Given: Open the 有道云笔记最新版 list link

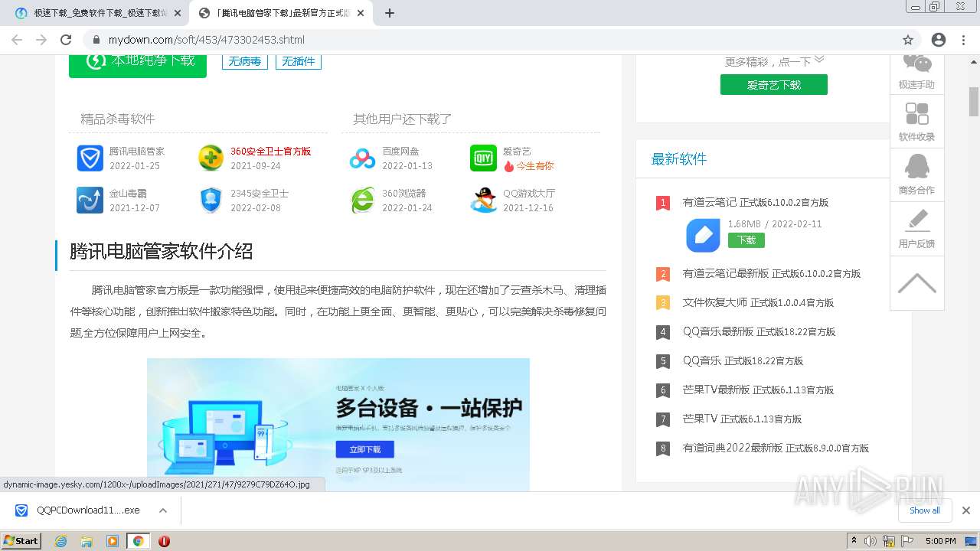Looking at the screenshot, I should tap(772, 273).
